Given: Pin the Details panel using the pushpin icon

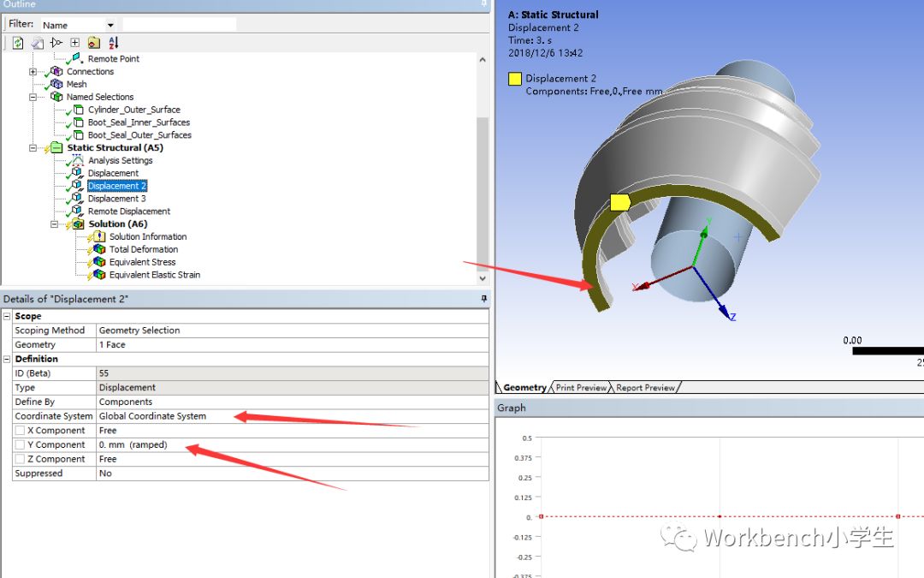Looking at the screenshot, I should (483, 298).
